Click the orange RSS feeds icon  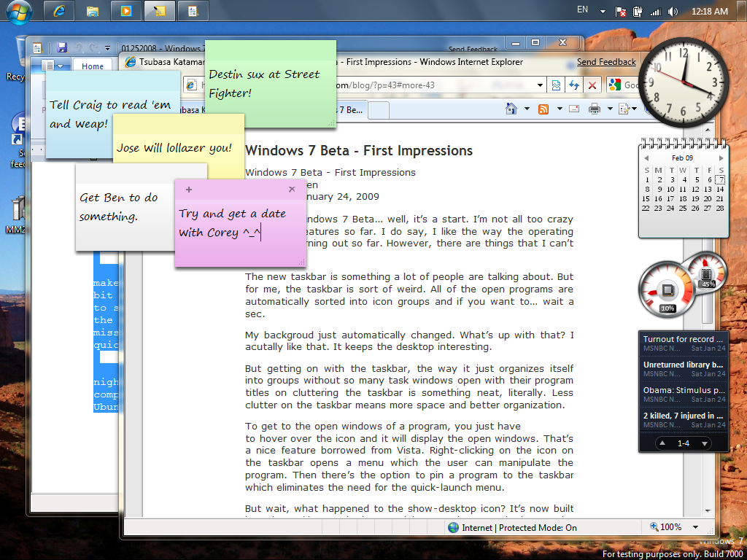(x=543, y=109)
